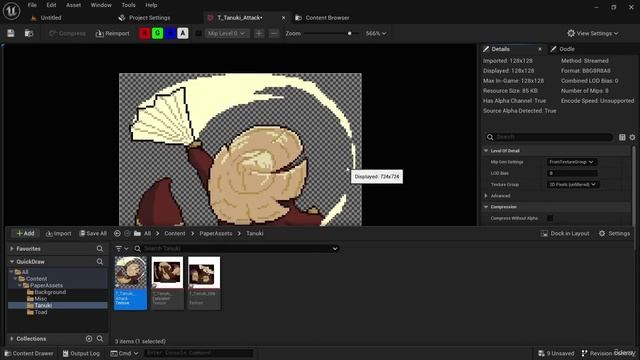
Task: Toggle the Alpha channel view
Action: click(183, 33)
